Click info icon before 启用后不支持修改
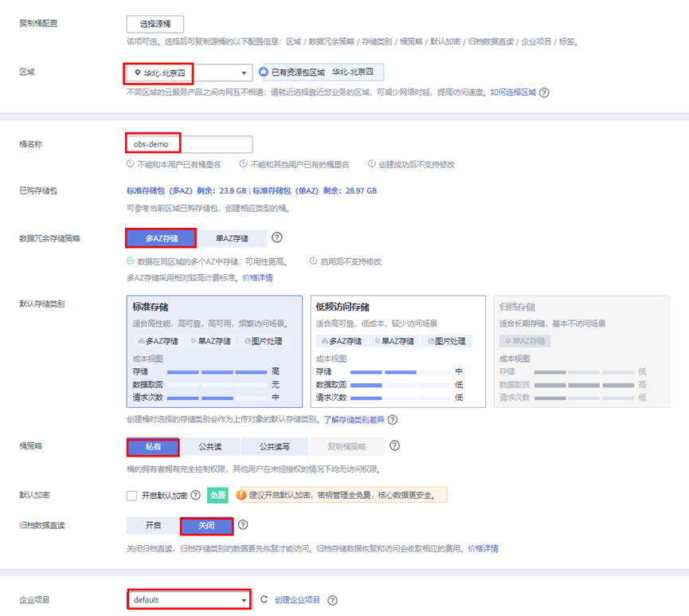Image resolution: width=689 pixels, height=616 pixels. [313, 261]
